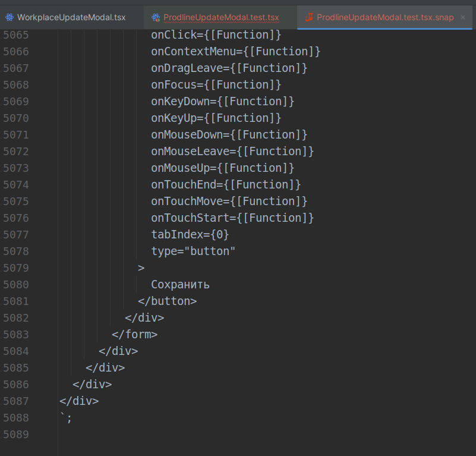Place cursor on onDragLeave={[Function]} line
Image resolution: width=476 pixels, height=456 pixels.
pyautogui.click(x=229, y=68)
